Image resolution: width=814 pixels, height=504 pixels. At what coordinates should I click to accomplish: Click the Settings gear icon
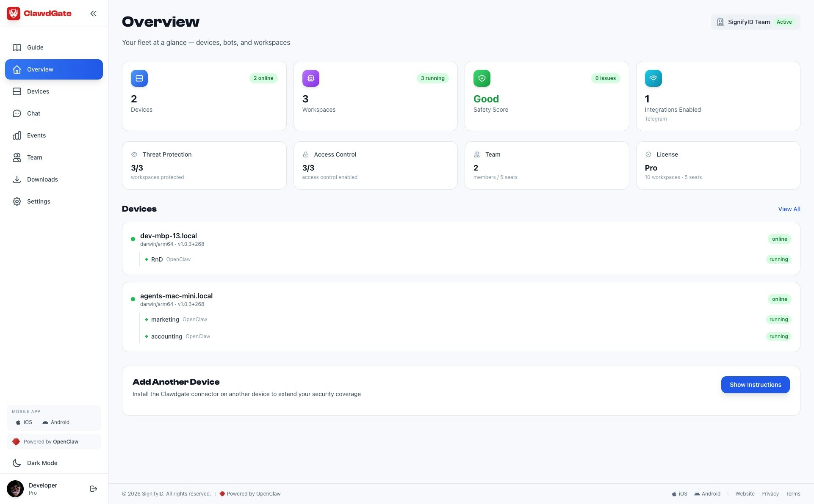click(x=17, y=201)
